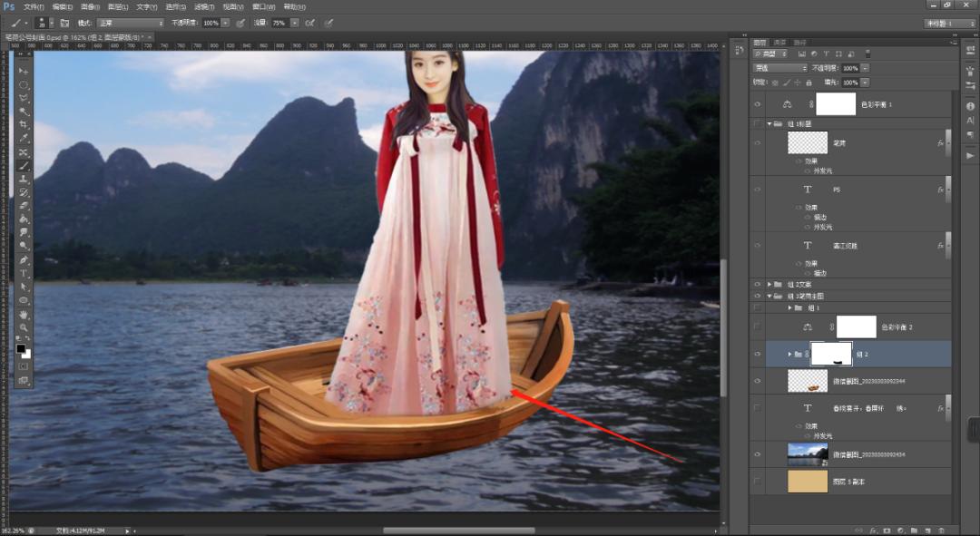Image resolution: width=980 pixels, height=536 pixels.
Task: Collapse the 组 1标题 group
Action: point(769,123)
